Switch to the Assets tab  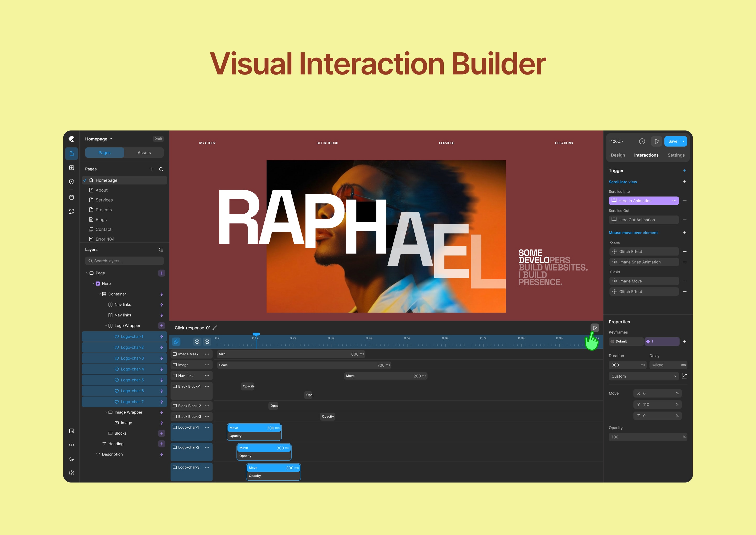(x=144, y=152)
